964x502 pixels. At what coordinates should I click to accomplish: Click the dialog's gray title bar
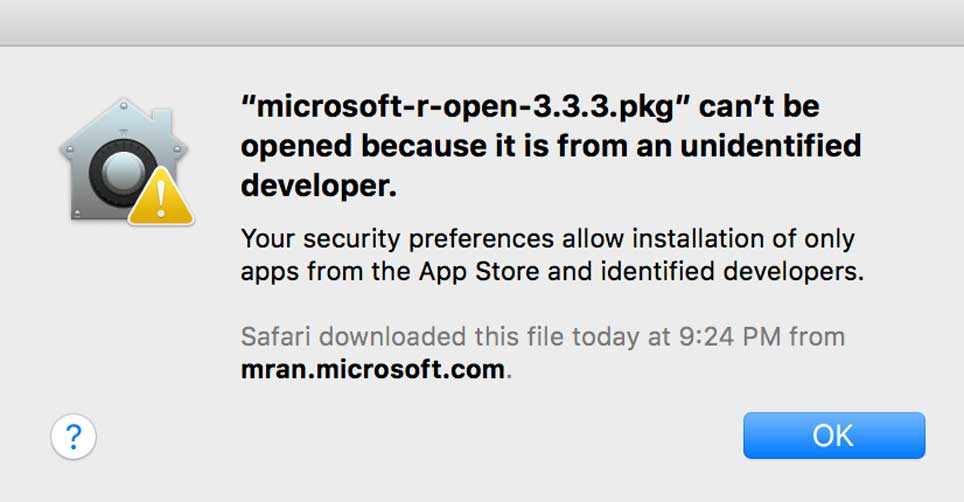click(x=482, y=22)
